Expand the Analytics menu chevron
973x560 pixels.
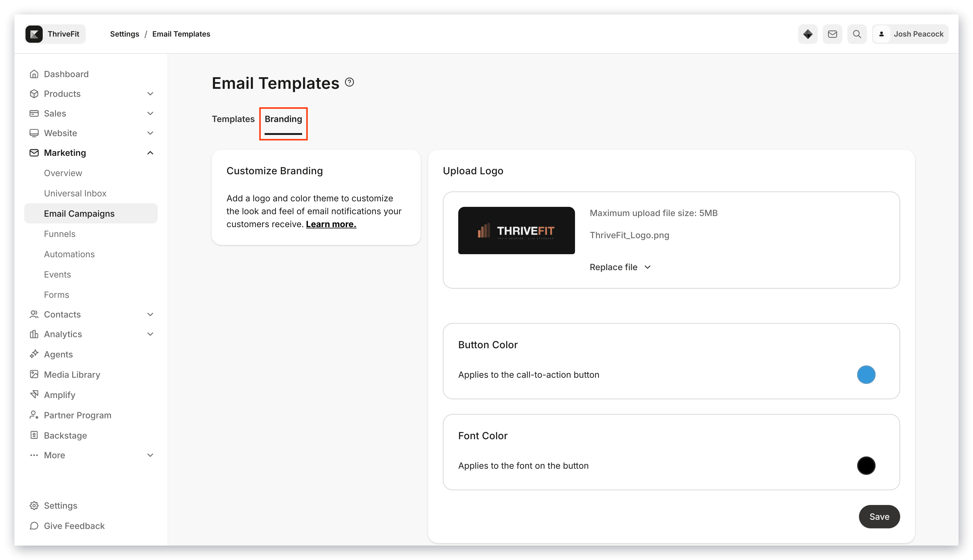[150, 334]
